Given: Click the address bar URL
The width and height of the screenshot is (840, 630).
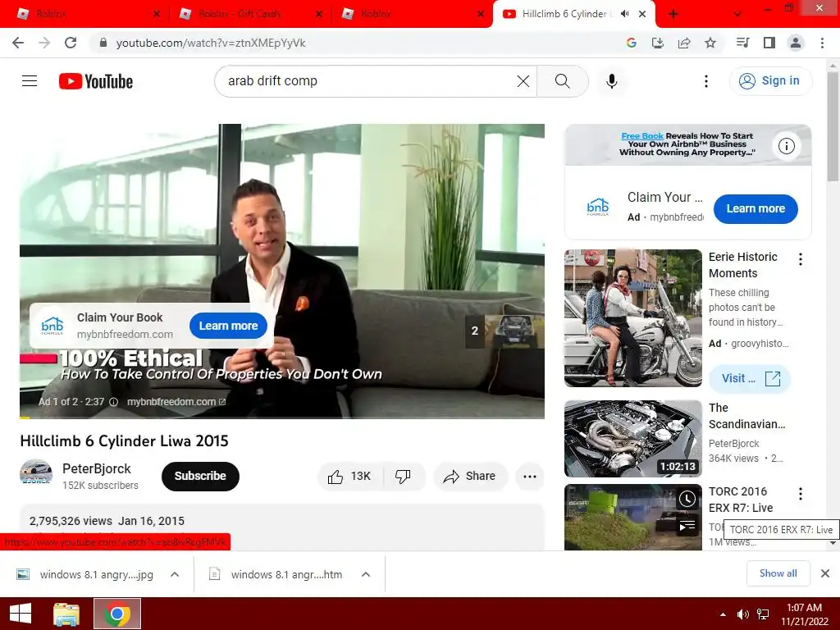Looking at the screenshot, I should 211,43.
